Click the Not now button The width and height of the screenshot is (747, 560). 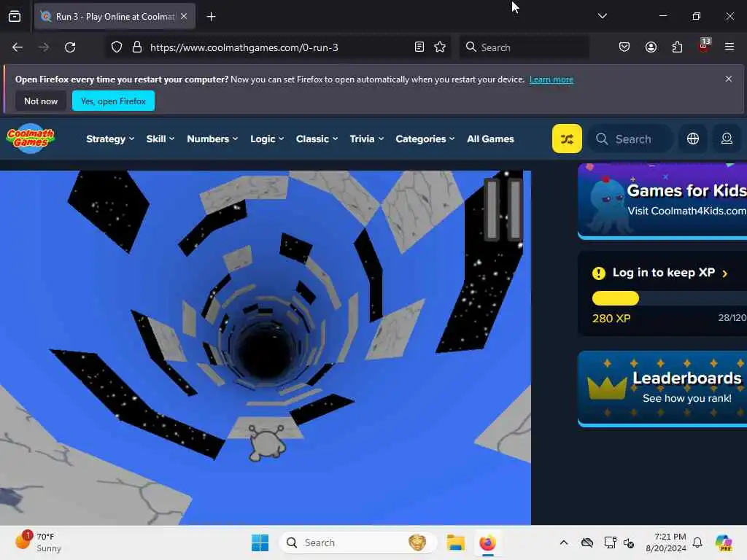click(x=41, y=101)
